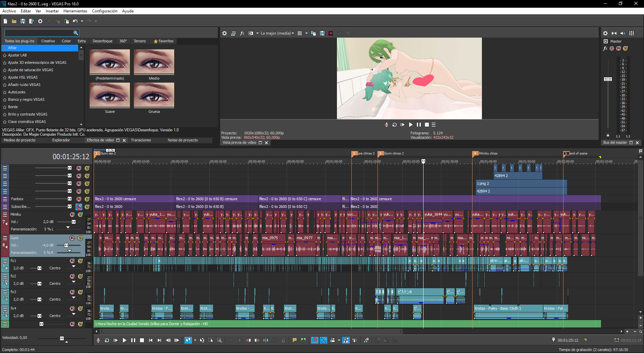Solo the Mimiku audio track

pyautogui.click(x=80, y=215)
